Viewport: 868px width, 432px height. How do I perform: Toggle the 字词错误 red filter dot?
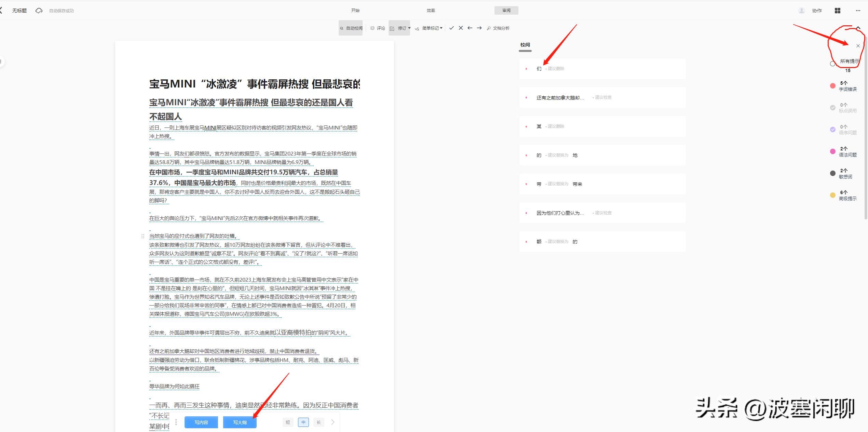(833, 86)
